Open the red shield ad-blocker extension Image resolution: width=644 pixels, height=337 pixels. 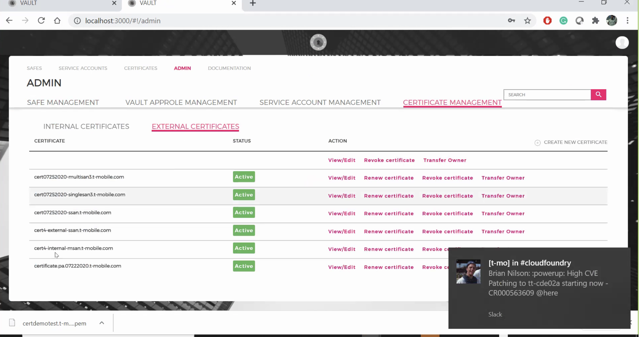(548, 20)
